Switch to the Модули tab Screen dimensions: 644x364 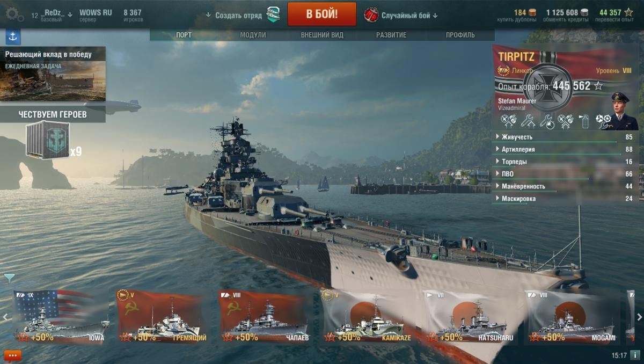point(253,35)
